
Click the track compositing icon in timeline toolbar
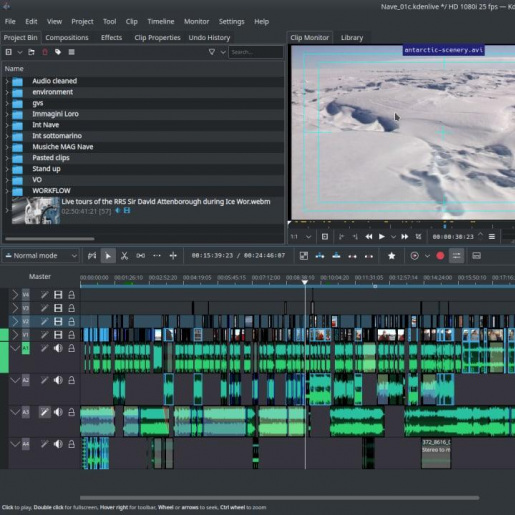[304, 256]
